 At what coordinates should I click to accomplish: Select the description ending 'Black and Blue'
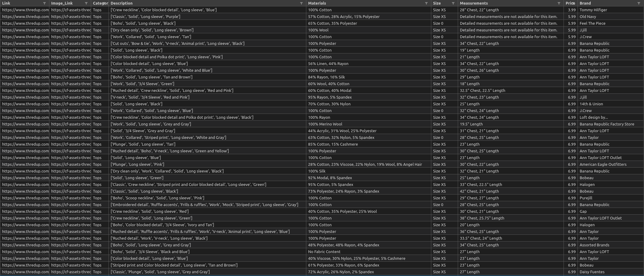tap(207, 252)
